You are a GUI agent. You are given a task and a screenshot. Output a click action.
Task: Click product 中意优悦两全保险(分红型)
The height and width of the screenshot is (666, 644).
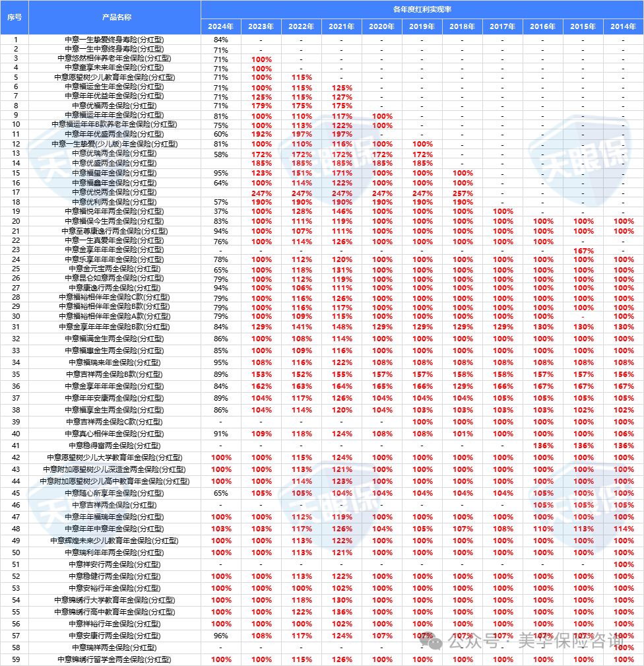click(115, 192)
